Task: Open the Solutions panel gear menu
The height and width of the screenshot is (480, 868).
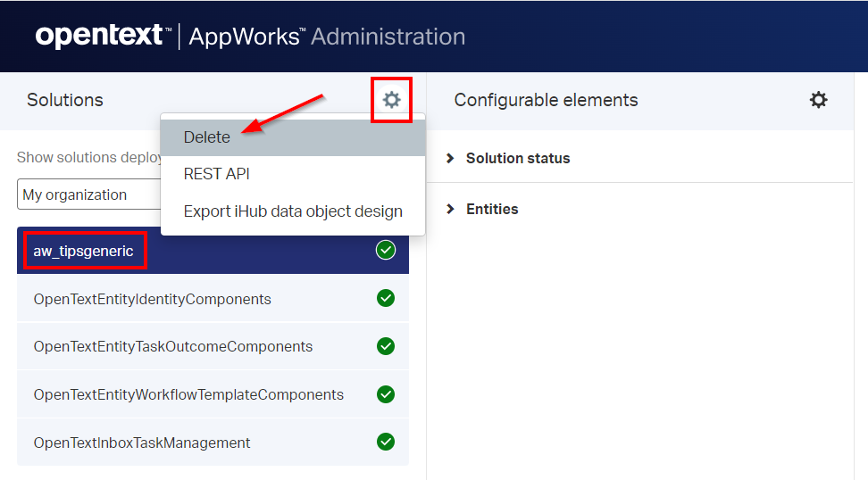Action: tap(391, 100)
